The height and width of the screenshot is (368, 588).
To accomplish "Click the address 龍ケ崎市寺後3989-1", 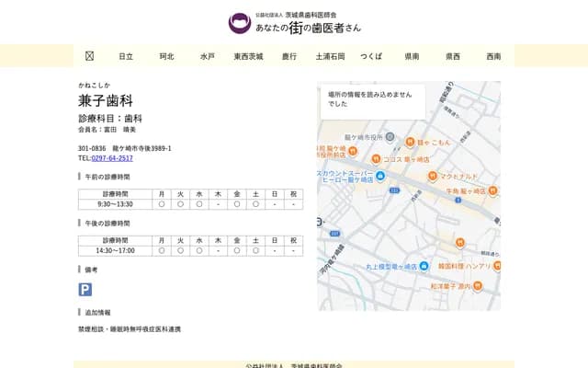I will click(x=141, y=148).
